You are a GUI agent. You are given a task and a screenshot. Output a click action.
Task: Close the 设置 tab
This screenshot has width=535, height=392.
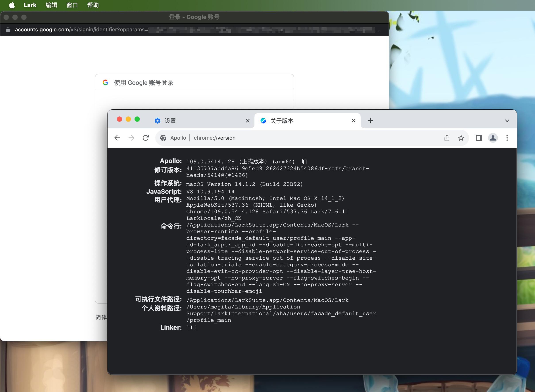pos(248,121)
